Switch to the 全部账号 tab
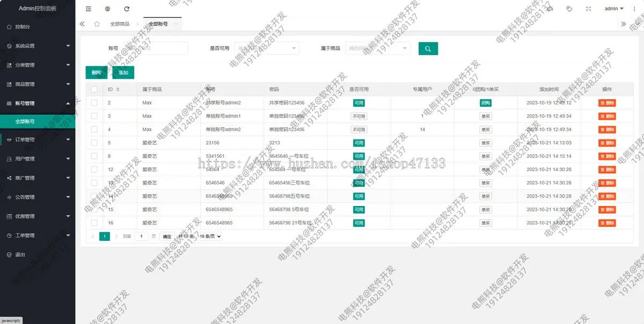This screenshot has height=324, width=644. click(158, 24)
